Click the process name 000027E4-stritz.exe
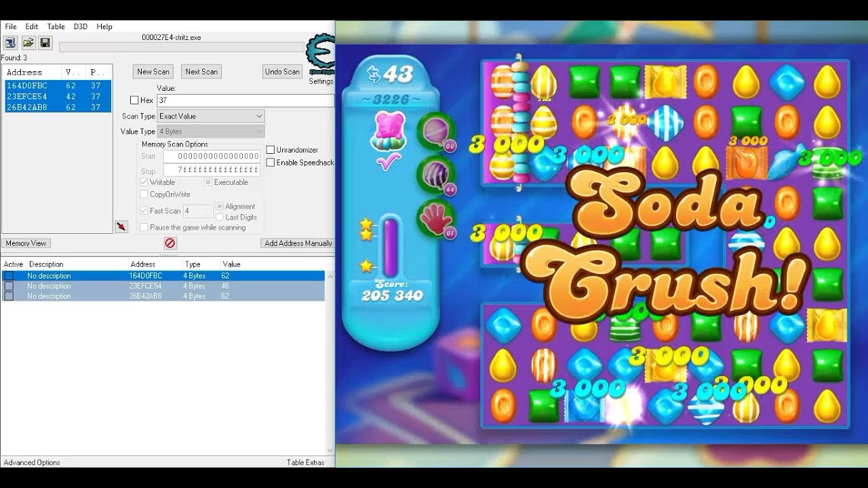This screenshot has width=868, height=488. coord(171,37)
